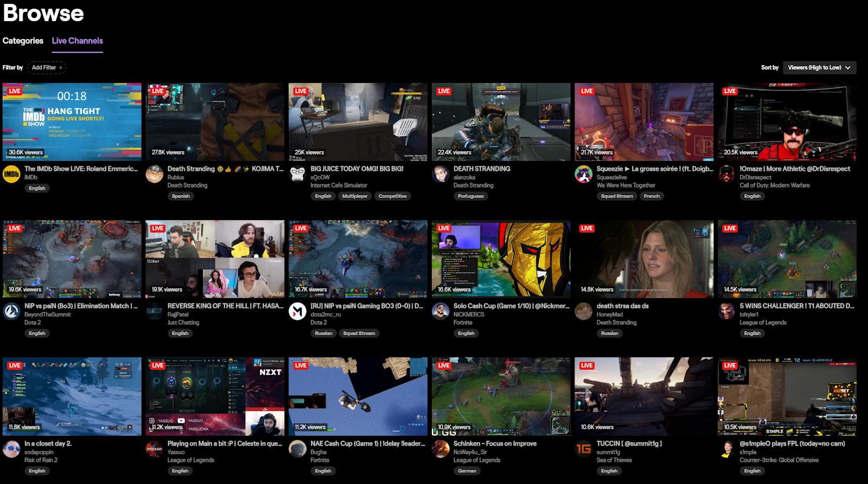Select the Live Channels tab

pos(78,41)
